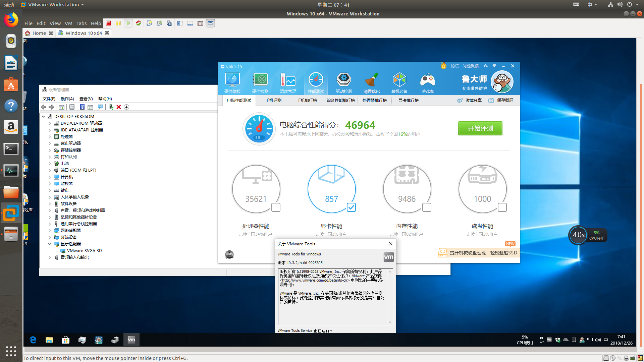This screenshot has width=644, height=362.
Task: Click the 微博分享 share link
Action: (x=470, y=101)
